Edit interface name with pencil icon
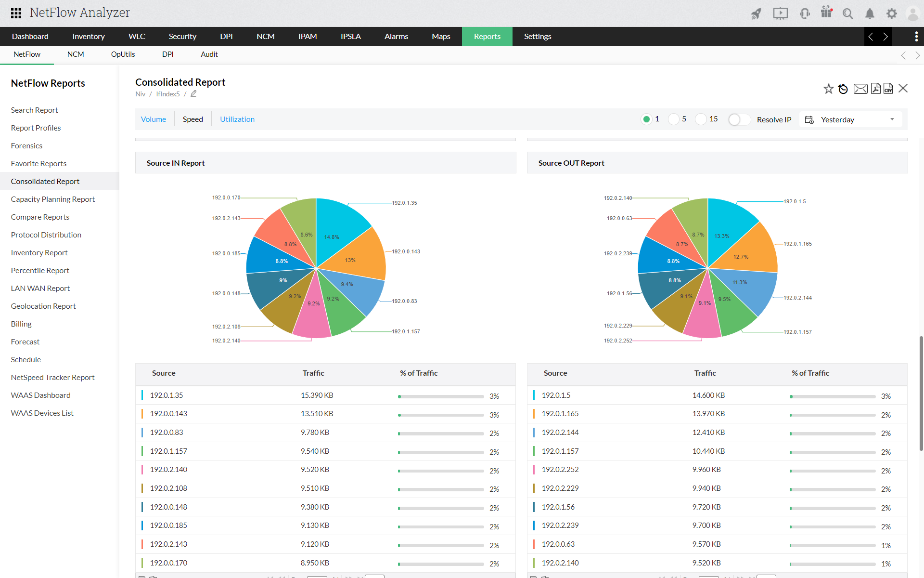The height and width of the screenshot is (578, 924). pos(193,94)
